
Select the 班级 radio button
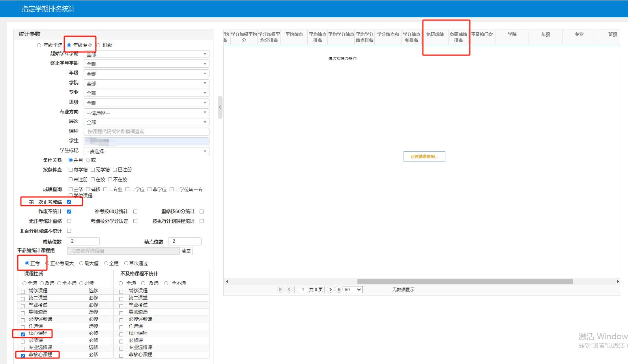99,45
